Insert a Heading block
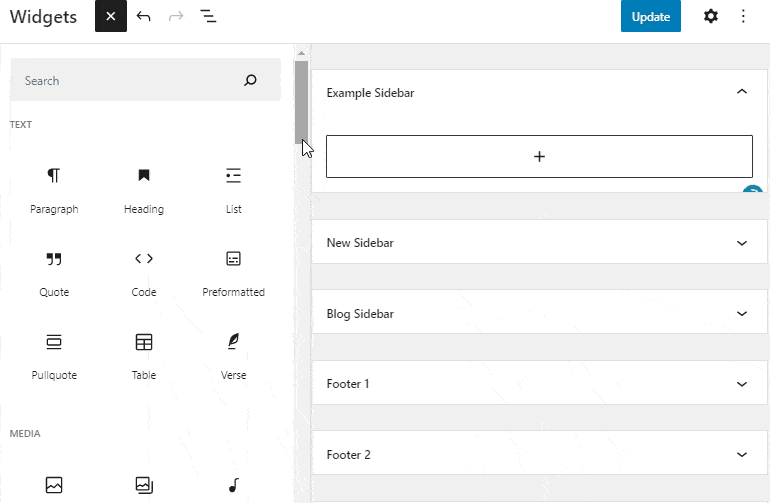The height and width of the screenshot is (503, 770). click(144, 191)
